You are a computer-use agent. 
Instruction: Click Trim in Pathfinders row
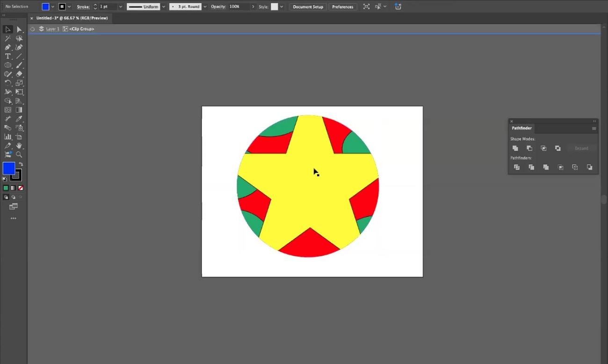(531, 167)
